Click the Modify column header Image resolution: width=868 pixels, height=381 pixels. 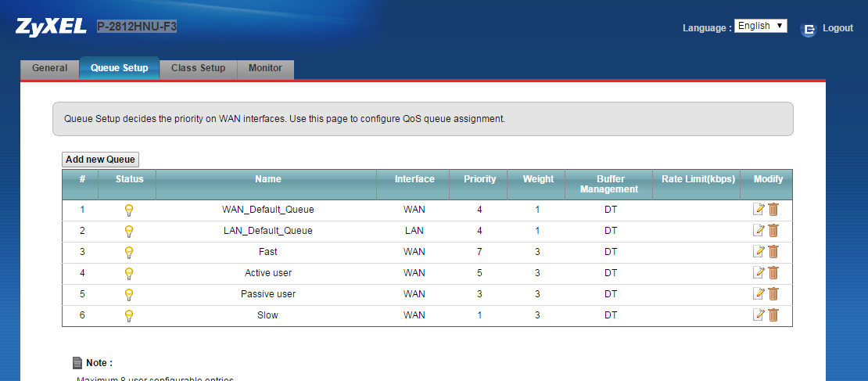(x=769, y=179)
